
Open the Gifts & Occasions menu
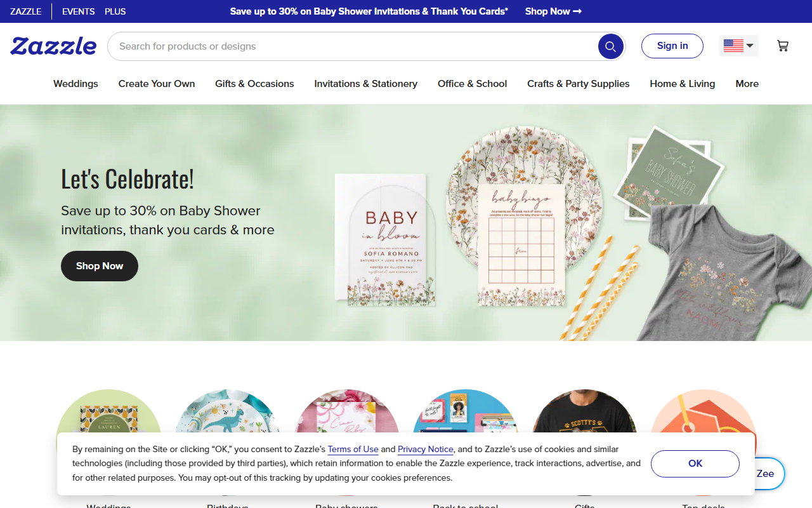(254, 84)
